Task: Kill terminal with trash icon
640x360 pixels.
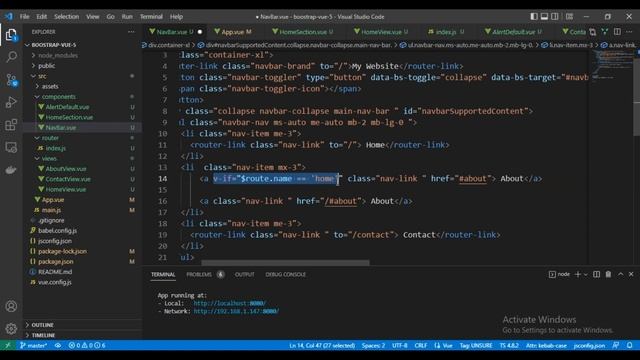Action: [x=608, y=274]
